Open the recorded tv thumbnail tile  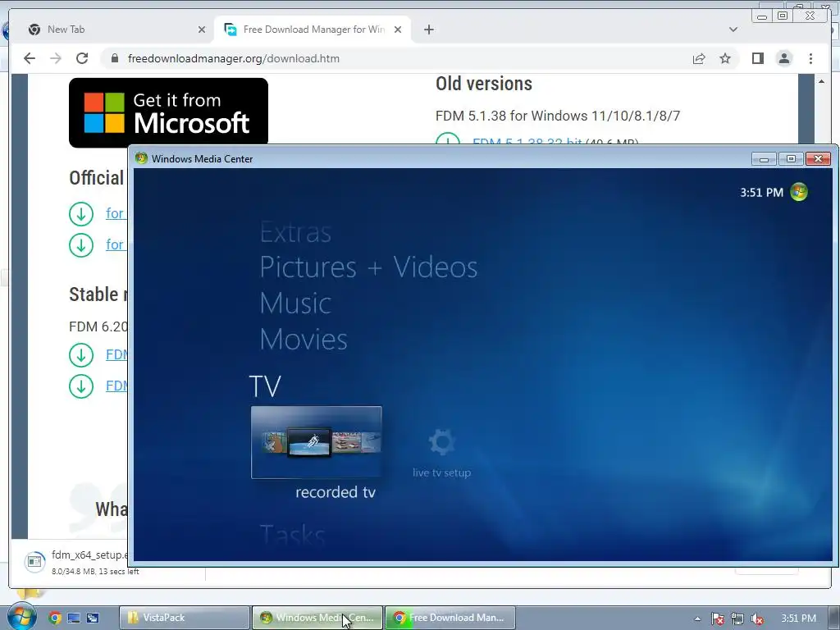pyautogui.click(x=316, y=442)
